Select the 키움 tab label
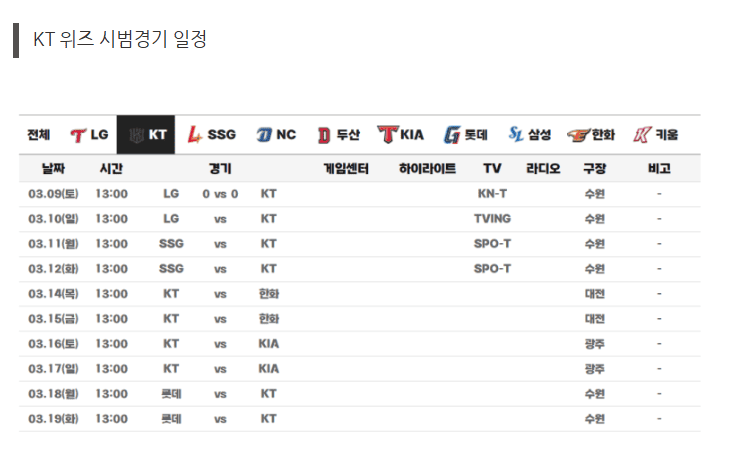 point(667,135)
